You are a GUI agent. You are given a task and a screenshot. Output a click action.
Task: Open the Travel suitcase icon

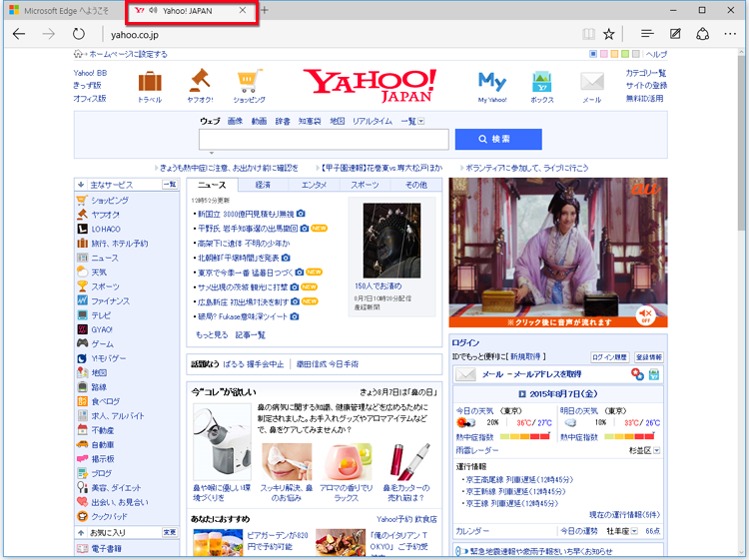[x=150, y=81]
